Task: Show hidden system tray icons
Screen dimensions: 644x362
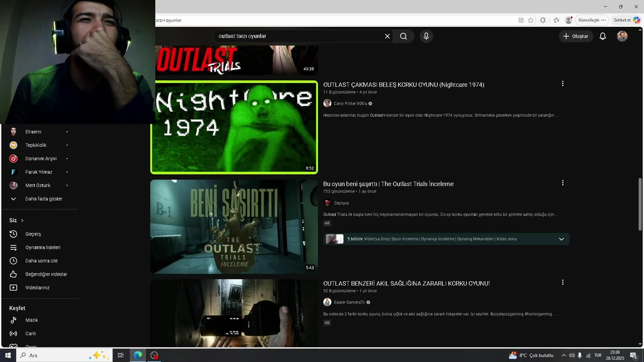Action: coord(563,355)
